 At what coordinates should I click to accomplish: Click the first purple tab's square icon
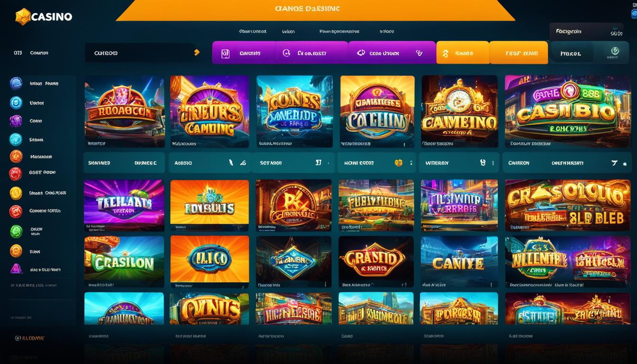(226, 54)
